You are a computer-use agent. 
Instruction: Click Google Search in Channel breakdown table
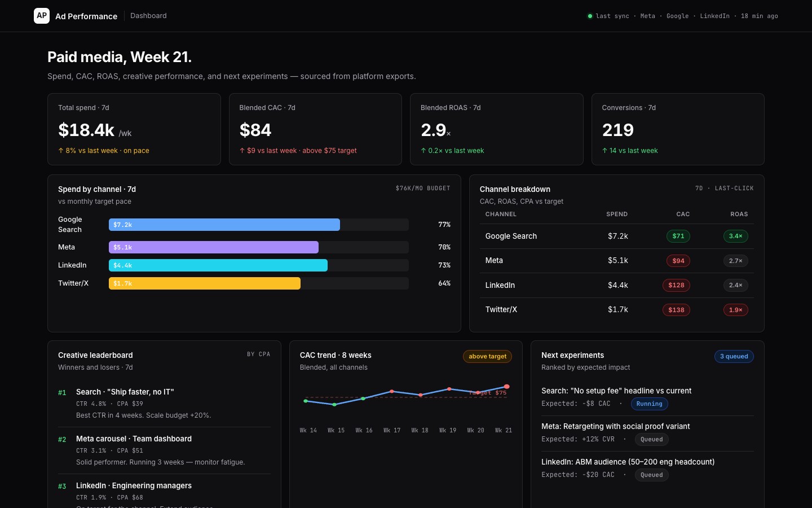pyautogui.click(x=511, y=237)
